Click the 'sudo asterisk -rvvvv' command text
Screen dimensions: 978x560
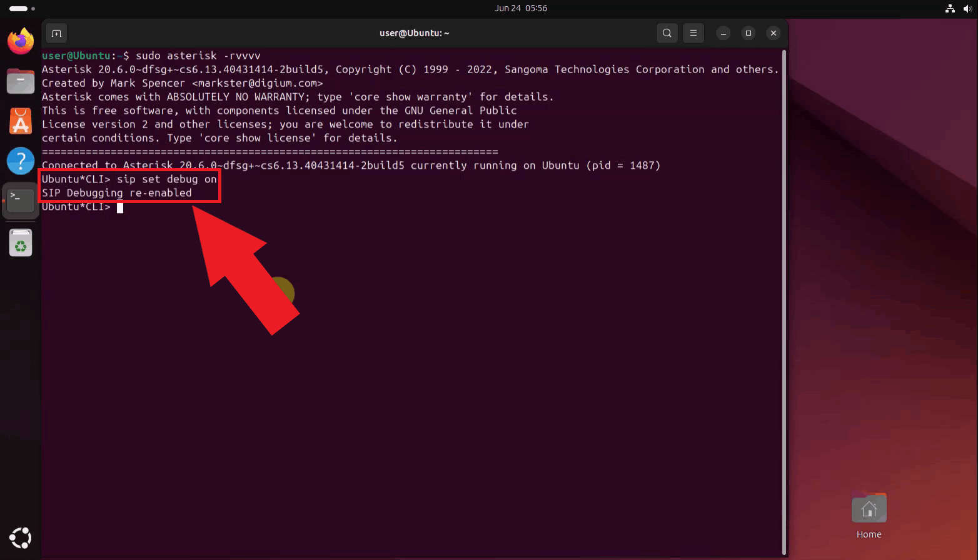198,56
